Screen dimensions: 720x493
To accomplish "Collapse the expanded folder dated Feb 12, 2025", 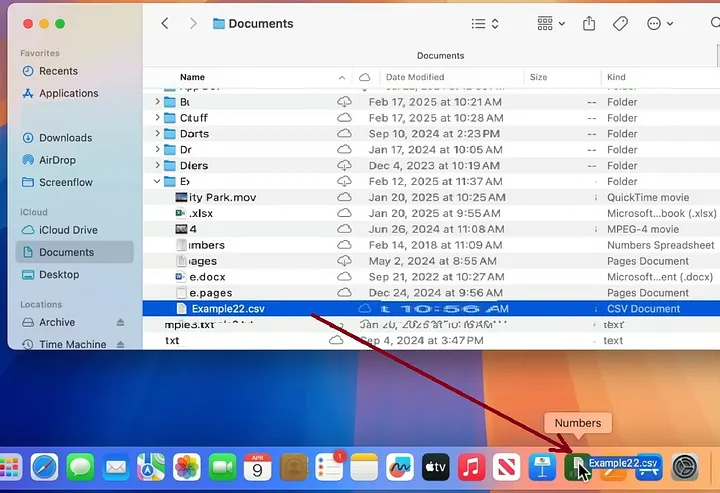I will pyautogui.click(x=158, y=182).
